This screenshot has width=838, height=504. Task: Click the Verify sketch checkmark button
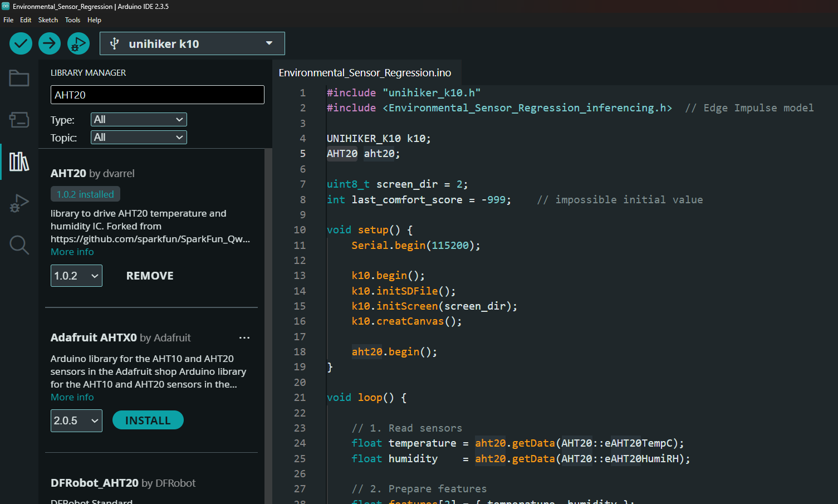21,43
